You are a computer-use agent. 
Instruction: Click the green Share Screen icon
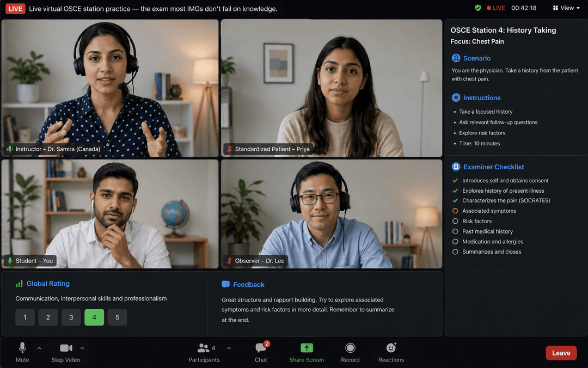(307, 348)
